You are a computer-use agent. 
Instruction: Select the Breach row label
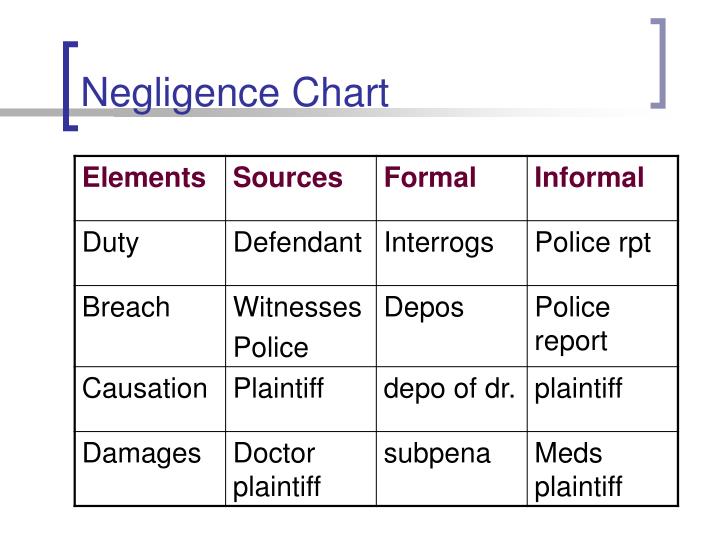point(126,308)
